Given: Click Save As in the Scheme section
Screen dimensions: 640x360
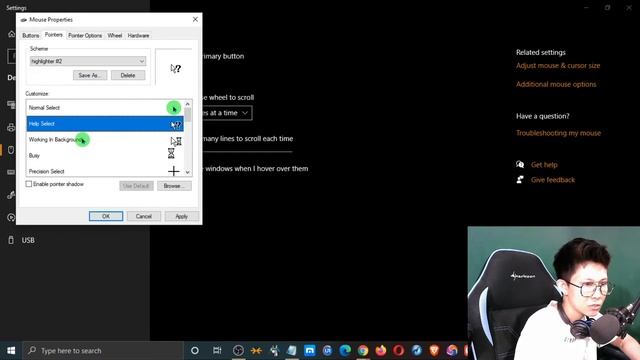Looking at the screenshot, I should [90, 75].
